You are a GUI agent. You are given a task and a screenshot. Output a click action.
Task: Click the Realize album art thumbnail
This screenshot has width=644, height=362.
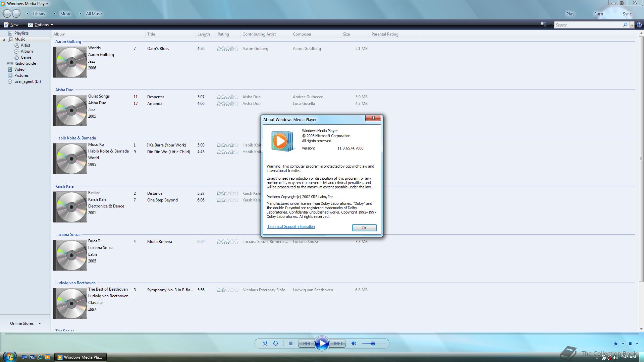tap(70, 207)
